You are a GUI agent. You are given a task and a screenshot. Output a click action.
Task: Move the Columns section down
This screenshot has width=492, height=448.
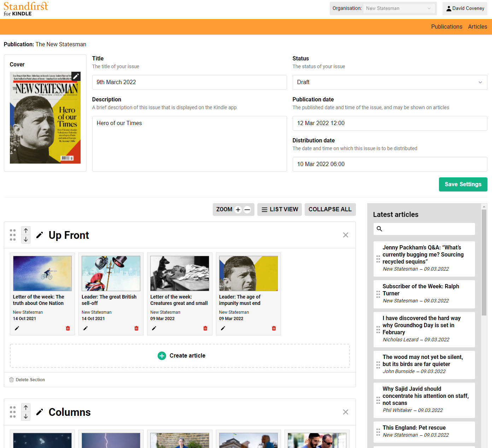26,416
